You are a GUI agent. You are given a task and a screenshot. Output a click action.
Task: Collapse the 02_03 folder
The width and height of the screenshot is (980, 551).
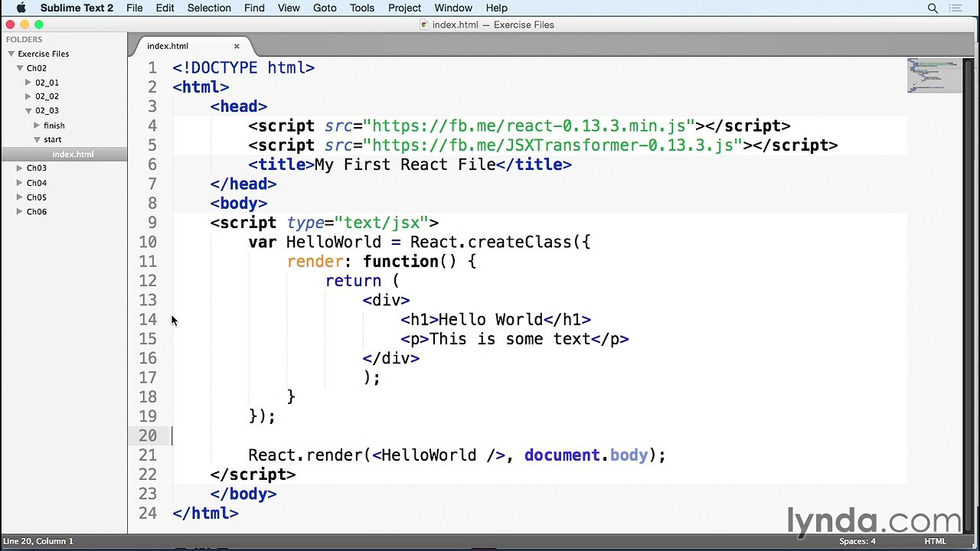(x=28, y=110)
